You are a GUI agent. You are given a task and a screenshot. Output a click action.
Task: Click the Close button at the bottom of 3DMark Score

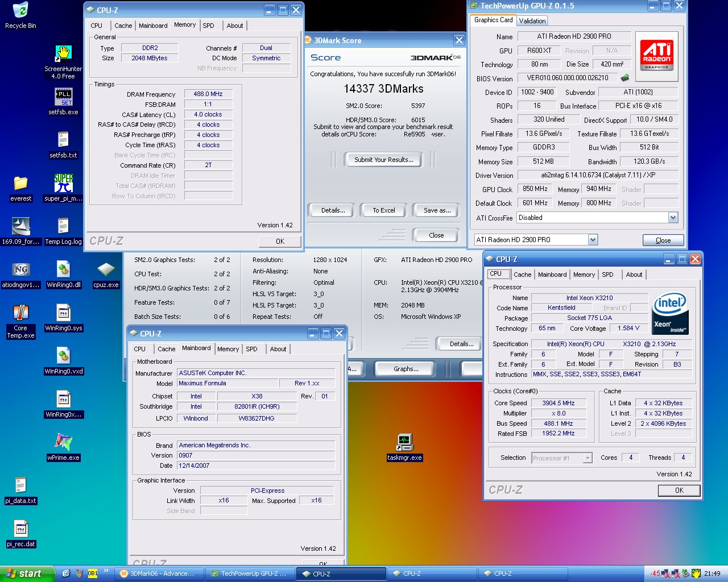[x=436, y=235]
